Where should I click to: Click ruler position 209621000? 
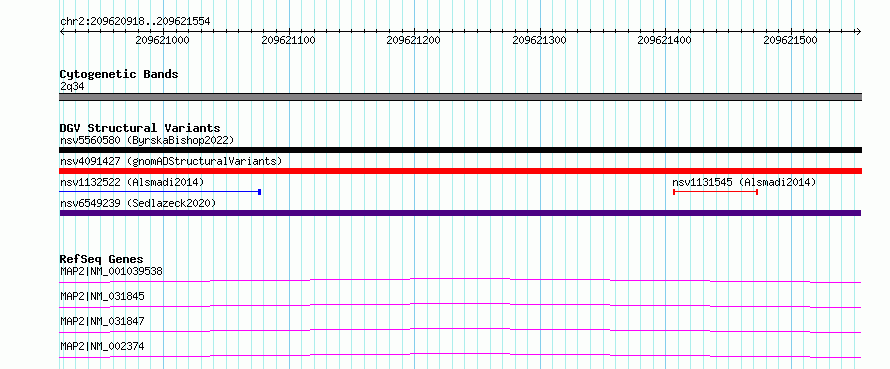click(162, 40)
